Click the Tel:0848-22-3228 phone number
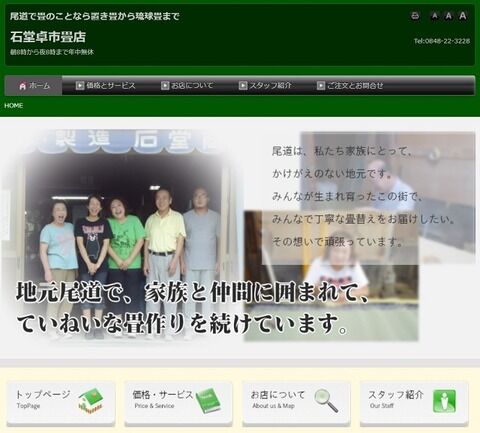 pos(442,41)
